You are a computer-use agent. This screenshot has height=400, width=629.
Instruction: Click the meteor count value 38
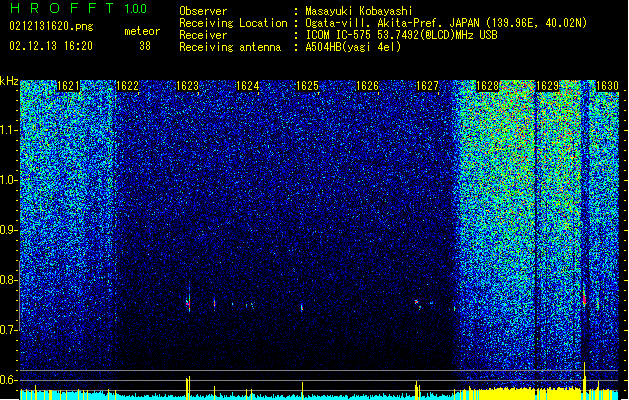tap(145, 46)
